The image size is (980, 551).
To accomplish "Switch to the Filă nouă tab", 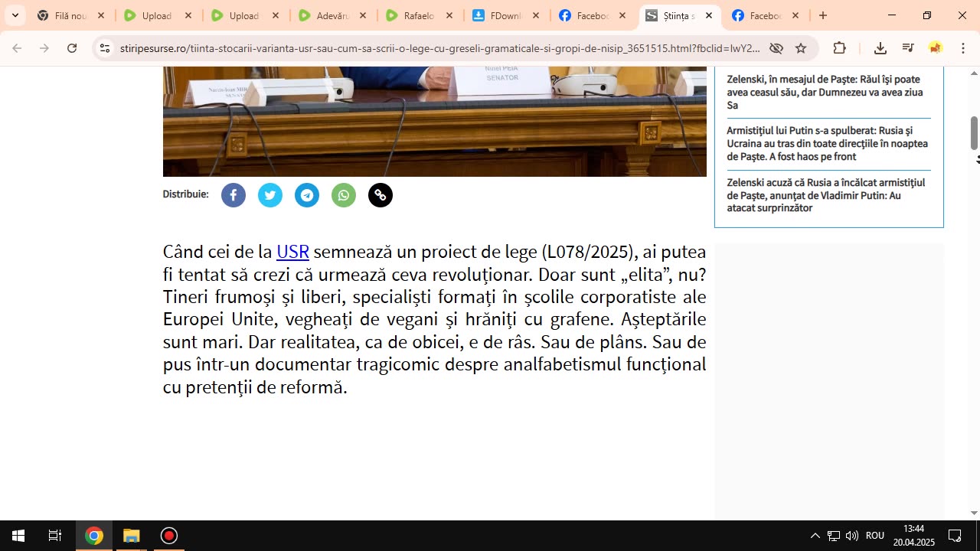I will 71,15.
